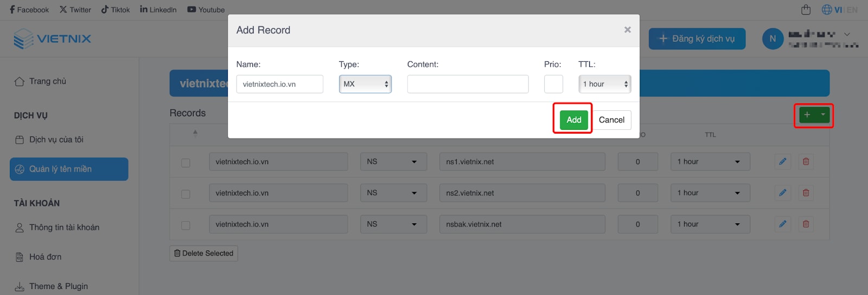
Task: Close the Add Record dialog with X
Action: [627, 30]
